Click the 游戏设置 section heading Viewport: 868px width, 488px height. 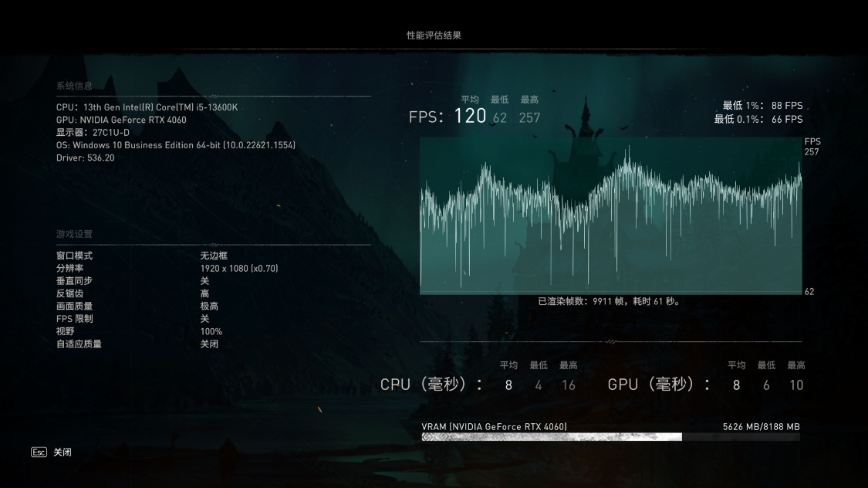(74, 234)
